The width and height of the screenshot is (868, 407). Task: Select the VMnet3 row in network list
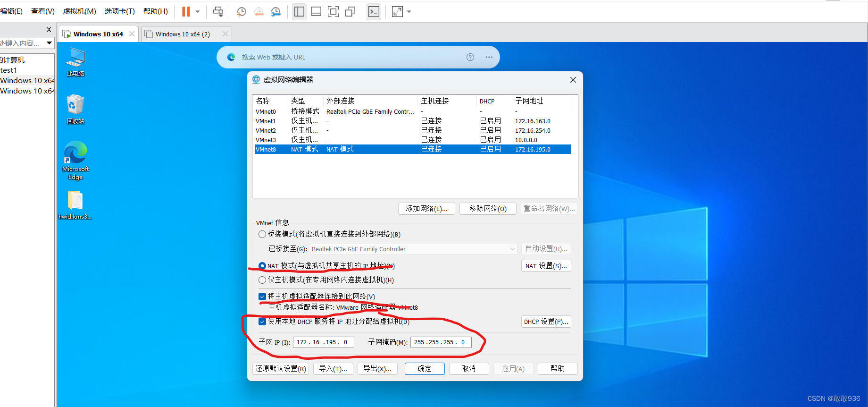pyautogui.click(x=413, y=140)
